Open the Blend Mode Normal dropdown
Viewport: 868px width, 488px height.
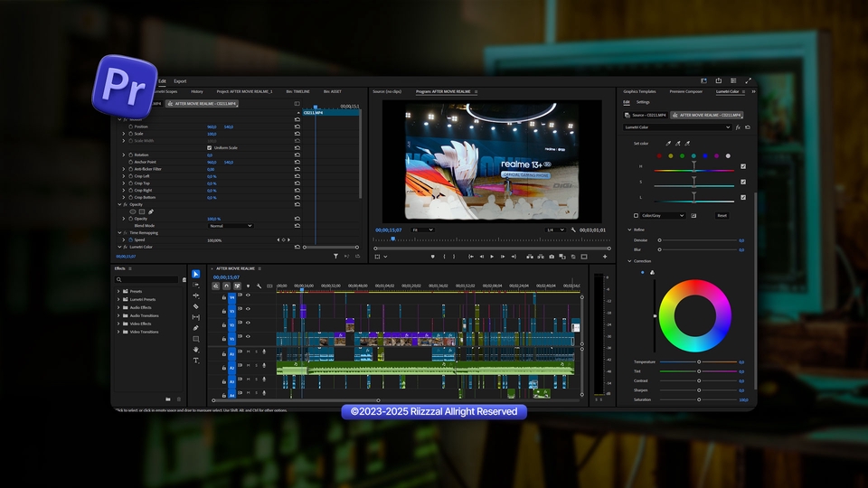click(x=231, y=226)
